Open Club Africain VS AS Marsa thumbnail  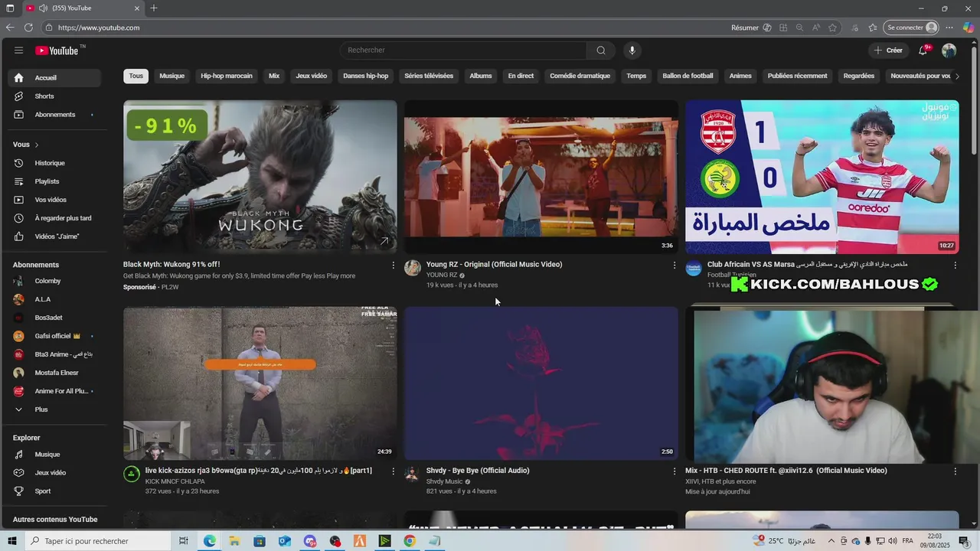(822, 177)
